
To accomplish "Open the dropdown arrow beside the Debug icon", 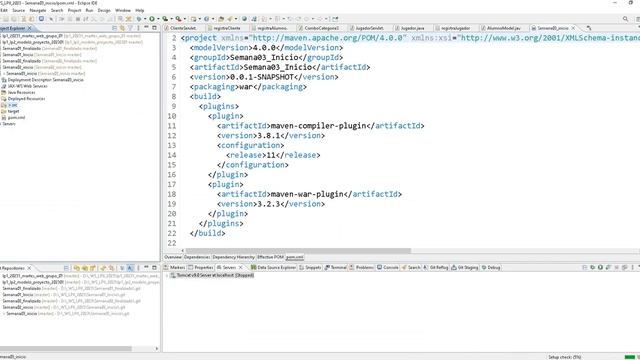I will coord(144,19).
